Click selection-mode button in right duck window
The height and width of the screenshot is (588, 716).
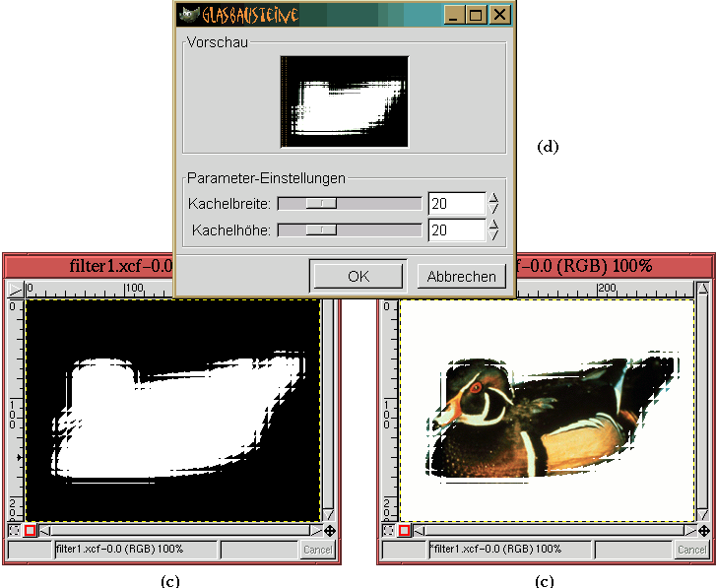388,531
